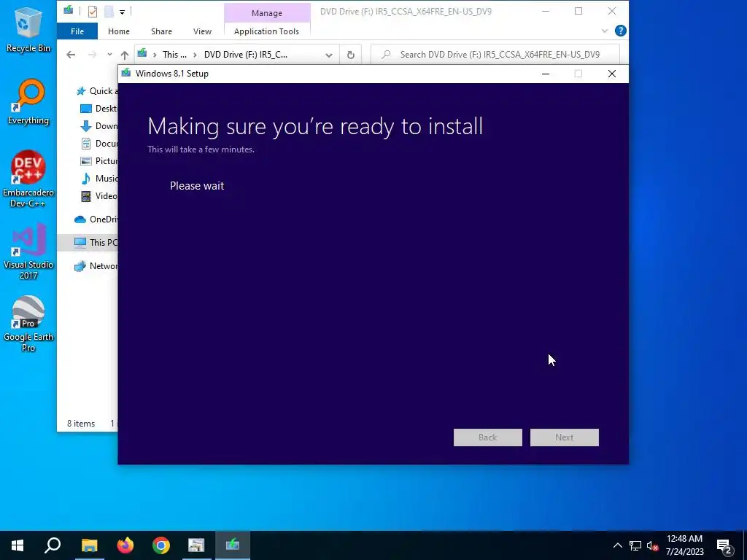Expand the File Explorer ribbon chevron
Screen dimensions: 747x560
(x=605, y=31)
